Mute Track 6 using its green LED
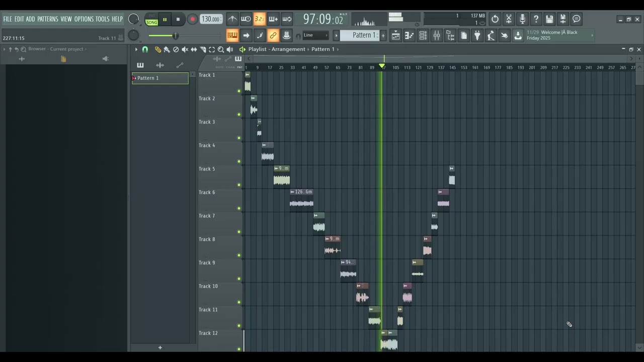The width and height of the screenshot is (644, 362). click(x=239, y=208)
